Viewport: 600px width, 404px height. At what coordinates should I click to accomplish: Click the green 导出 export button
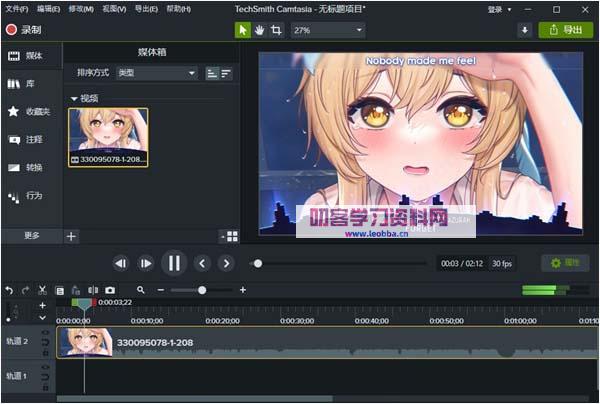tap(565, 30)
